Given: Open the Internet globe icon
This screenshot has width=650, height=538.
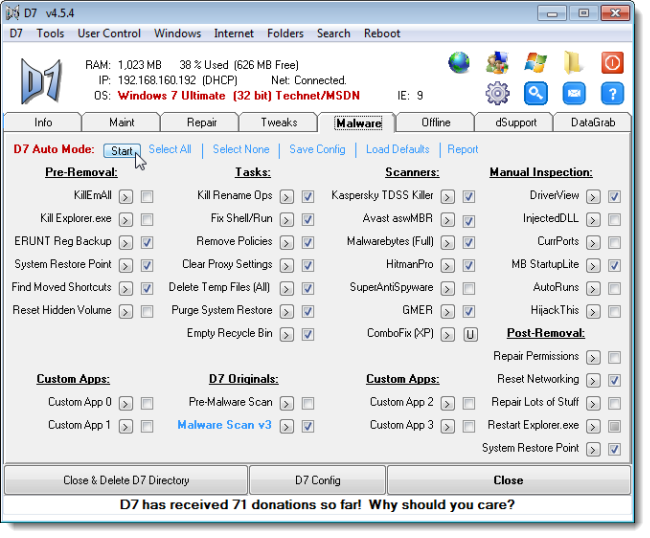Looking at the screenshot, I should [x=459, y=63].
